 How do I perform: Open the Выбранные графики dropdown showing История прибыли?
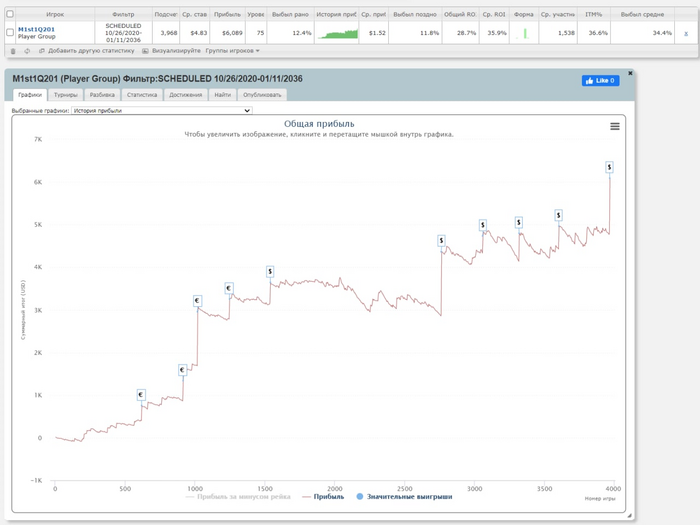[162, 110]
